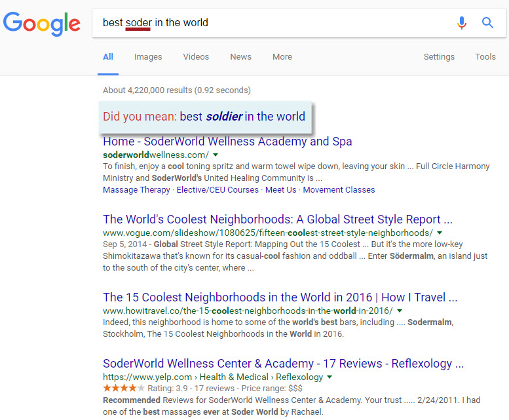This screenshot has width=509, height=420.
Task: Click the blue search magnifier icon
Action: pyautogui.click(x=487, y=23)
